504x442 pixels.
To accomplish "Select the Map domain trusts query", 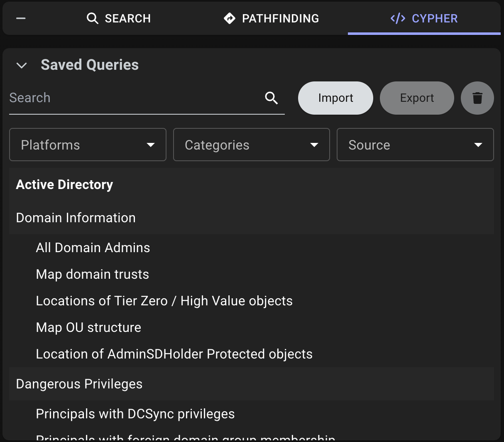I will tap(93, 274).
